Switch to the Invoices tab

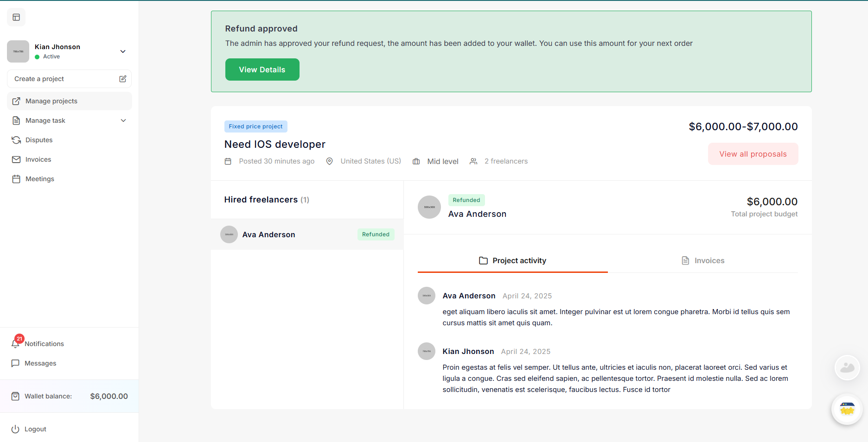pyautogui.click(x=703, y=260)
